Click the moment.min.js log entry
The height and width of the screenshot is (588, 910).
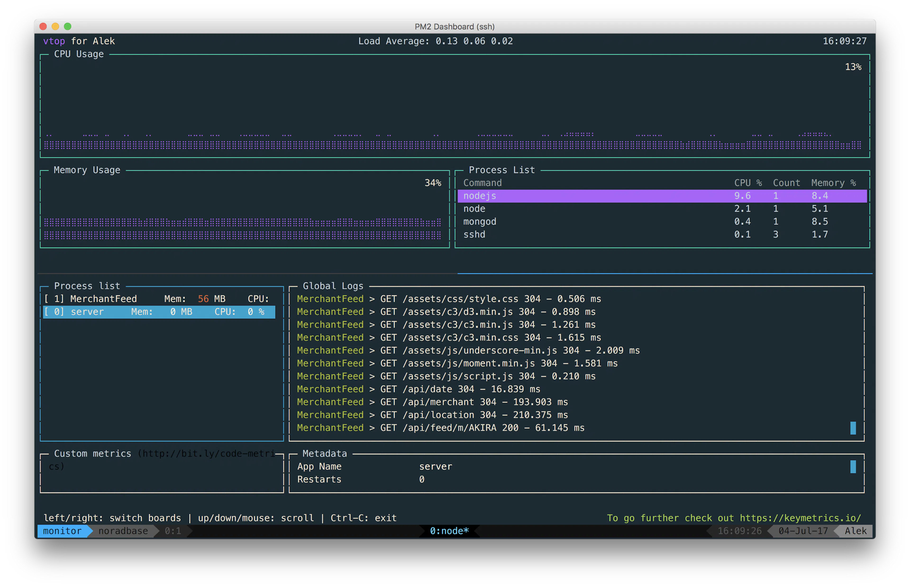[x=457, y=364]
